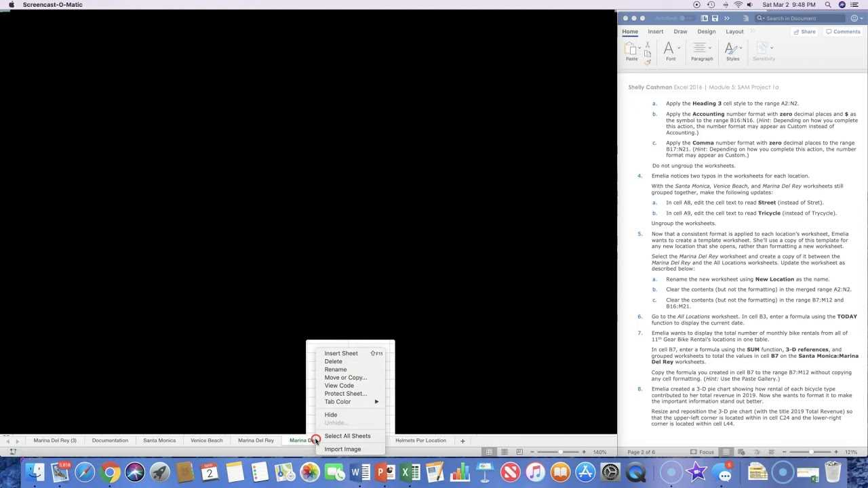Screen dimensions: 868x488
Task: Open Excel from the Dock
Action: 410,472
